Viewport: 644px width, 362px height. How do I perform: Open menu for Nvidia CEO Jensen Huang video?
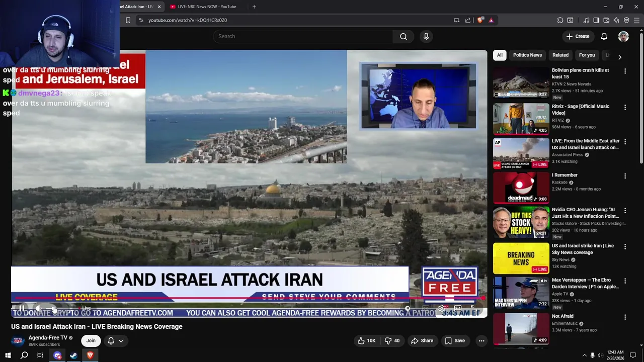[625, 211]
